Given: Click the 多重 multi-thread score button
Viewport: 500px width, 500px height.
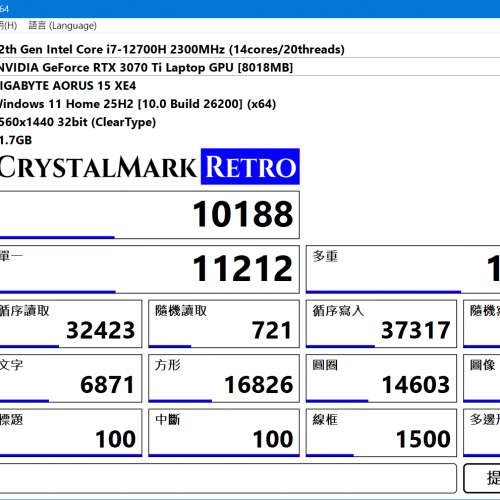Looking at the screenshot, I should 403,269.
